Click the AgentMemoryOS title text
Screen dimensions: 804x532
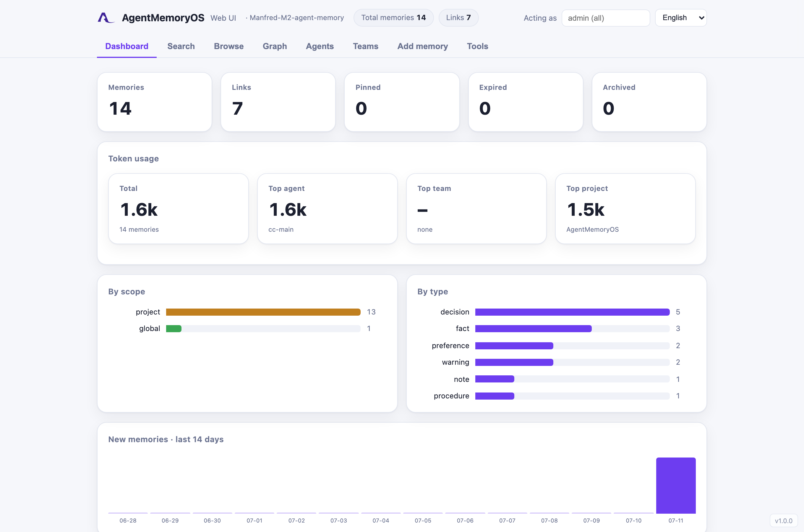[x=163, y=18]
